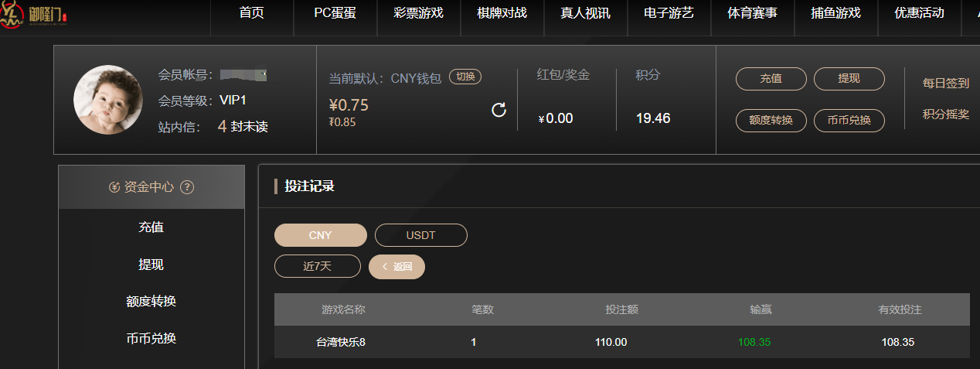The width and height of the screenshot is (980, 369).
Task: Open the 真人视讯 menu
Action: pyautogui.click(x=585, y=13)
